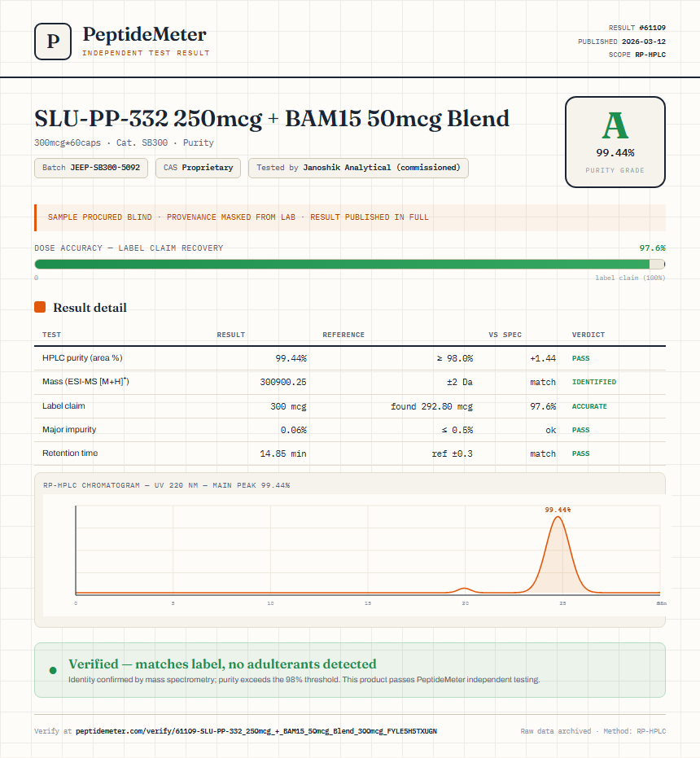The width and height of the screenshot is (700, 758).
Task: Click the 14.85 min retention time value
Action: [x=283, y=453]
